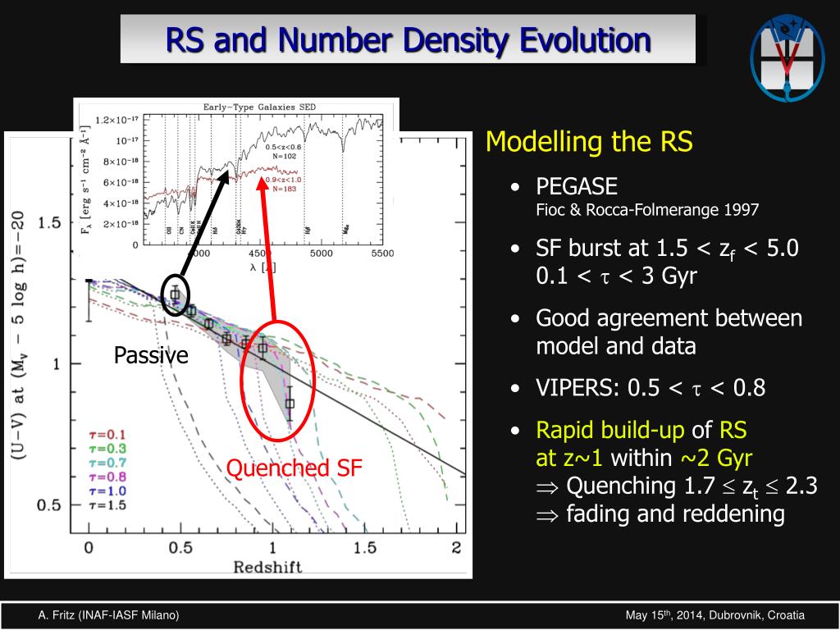Select the 'PEGASE' bullet text
This screenshot has height=630, width=840.
coord(577,186)
